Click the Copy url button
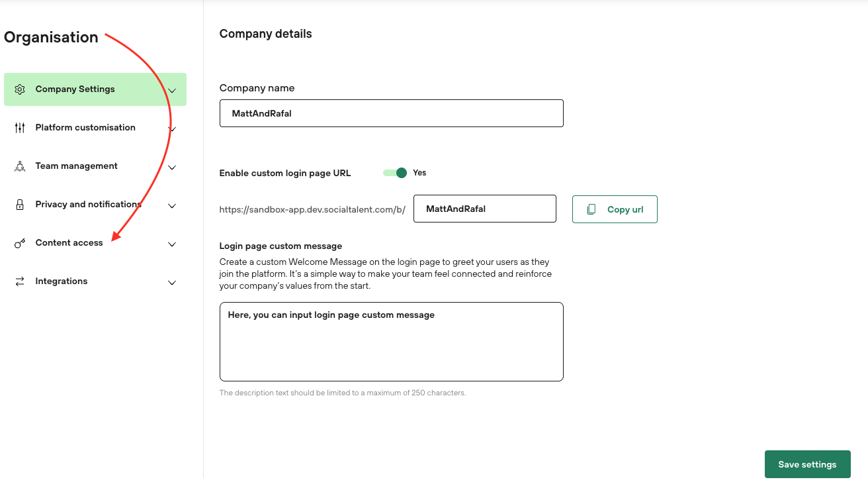This screenshot has height=498, width=868. [x=615, y=209]
